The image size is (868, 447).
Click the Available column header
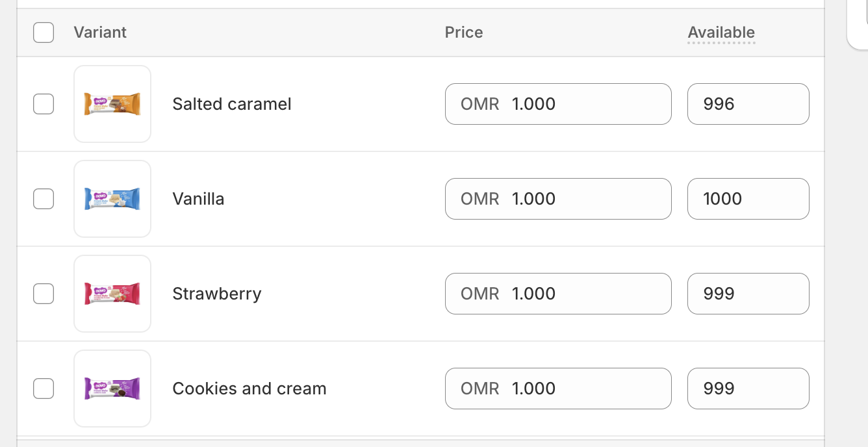pyautogui.click(x=721, y=32)
